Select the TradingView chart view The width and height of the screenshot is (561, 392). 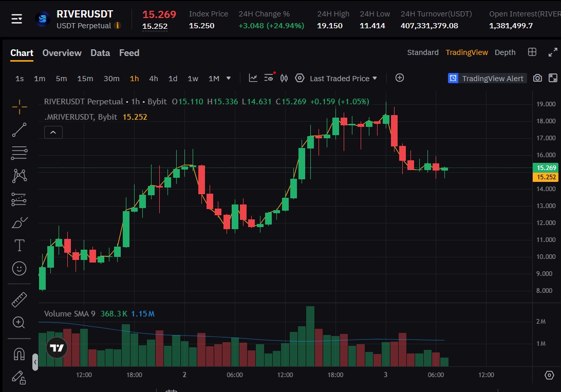(466, 52)
